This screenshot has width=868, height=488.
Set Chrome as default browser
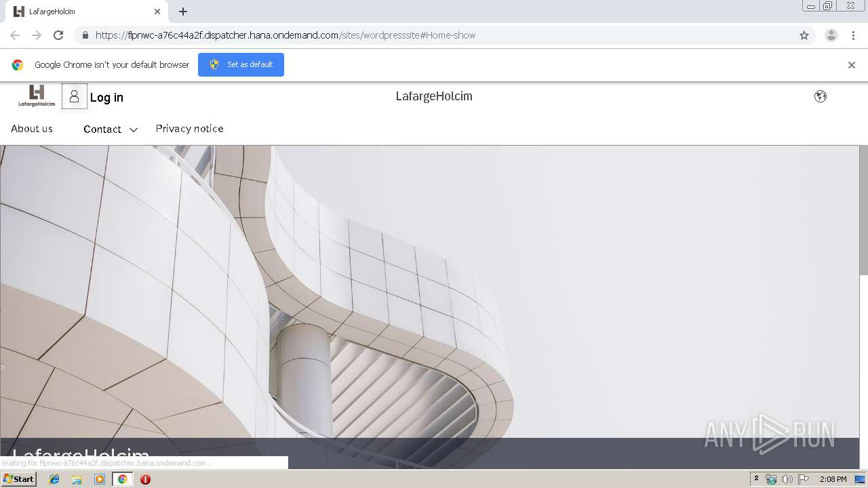(241, 64)
